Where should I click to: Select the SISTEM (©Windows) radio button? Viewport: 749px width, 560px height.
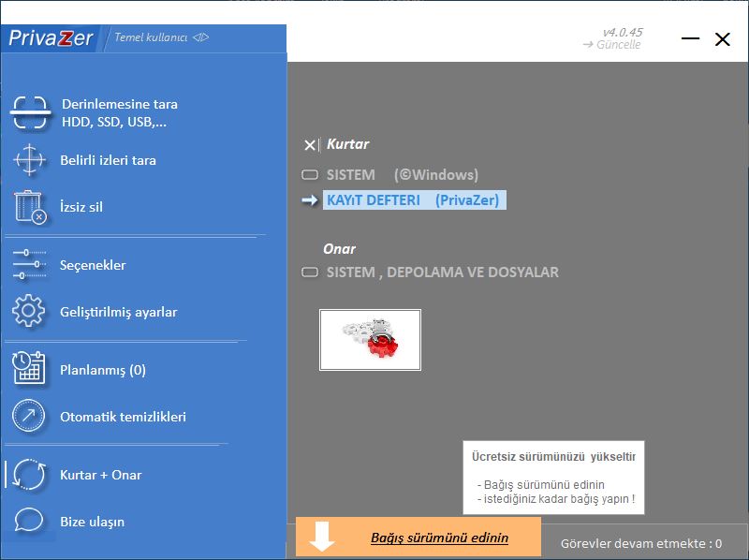pyautogui.click(x=310, y=175)
